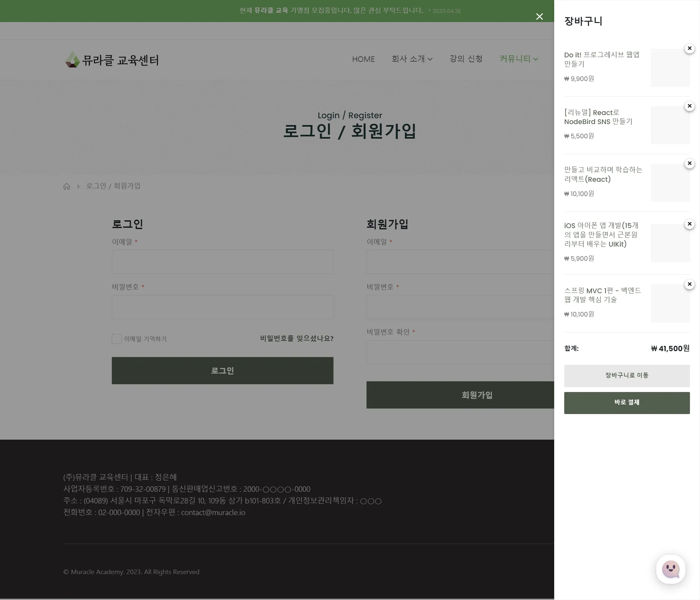Viewport: 700px width, 600px height.
Task: Click the 회원가입 submit button
Action: (460, 395)
